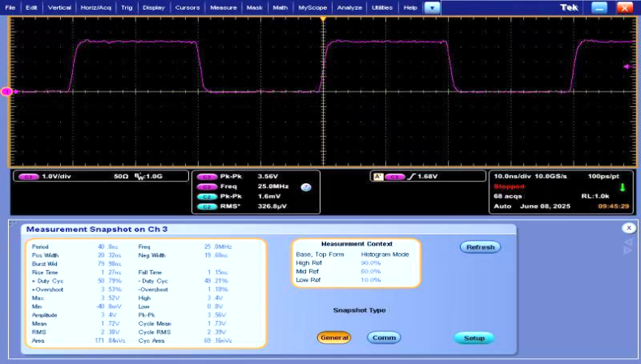Click the +Overshoot measurement row

(76, 289)
